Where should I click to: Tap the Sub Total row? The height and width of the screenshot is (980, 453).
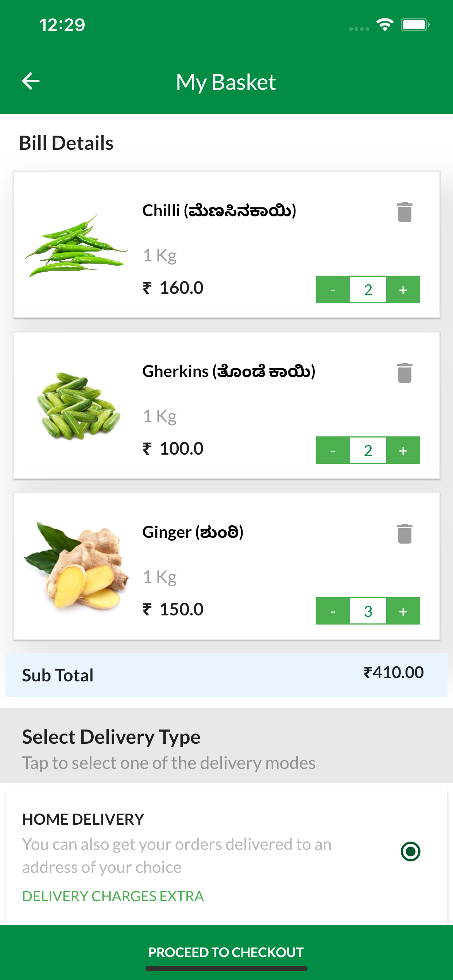(x=226, y=675)
